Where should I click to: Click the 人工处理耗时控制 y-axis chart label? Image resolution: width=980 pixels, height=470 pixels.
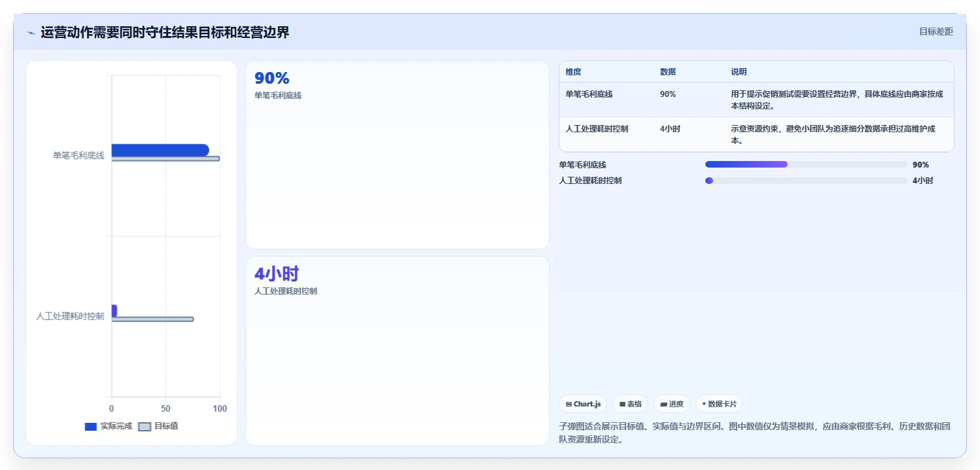[70, 316]
